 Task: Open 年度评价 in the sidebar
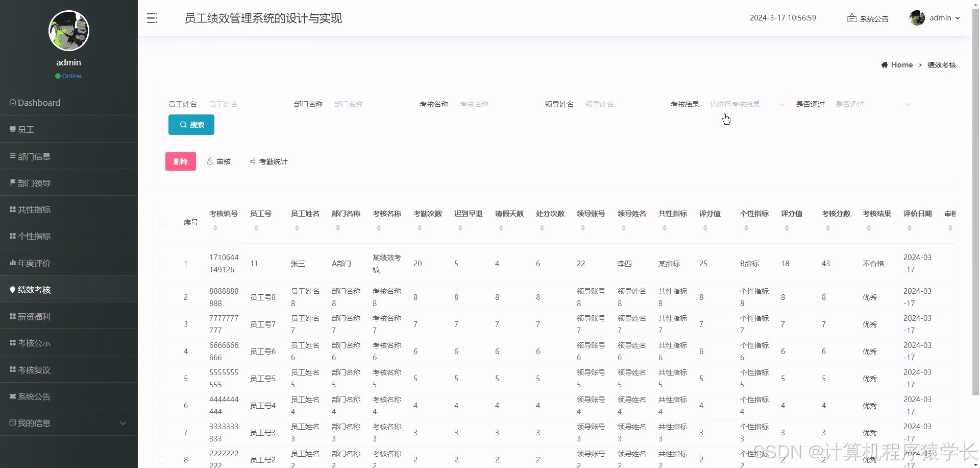click(69, 263)
